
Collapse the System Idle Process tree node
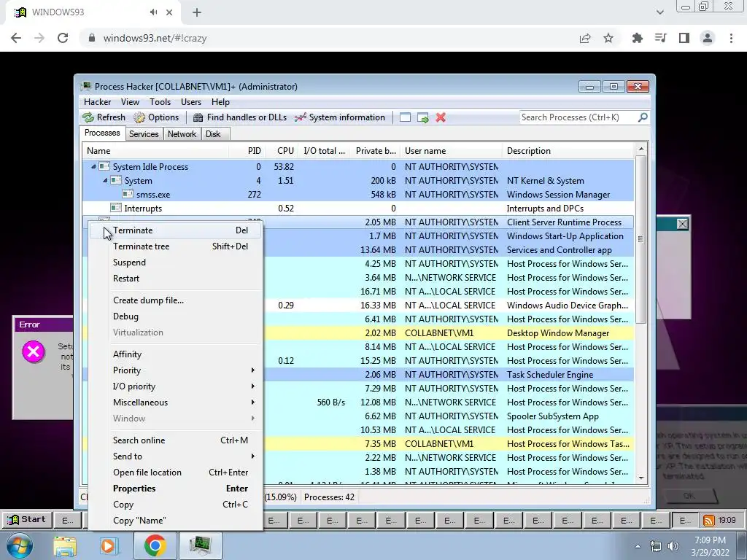(x=93, y=167)
